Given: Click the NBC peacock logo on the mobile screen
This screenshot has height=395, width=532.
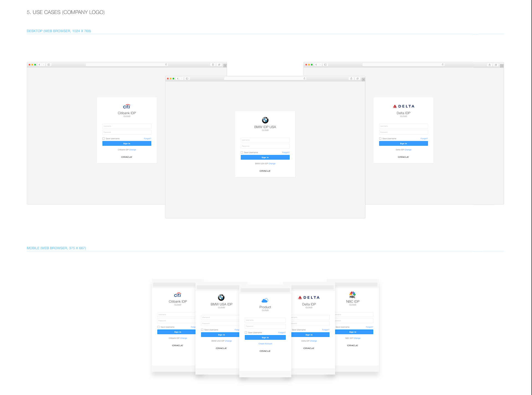Looking at the screenshot, I should (352, 295).
